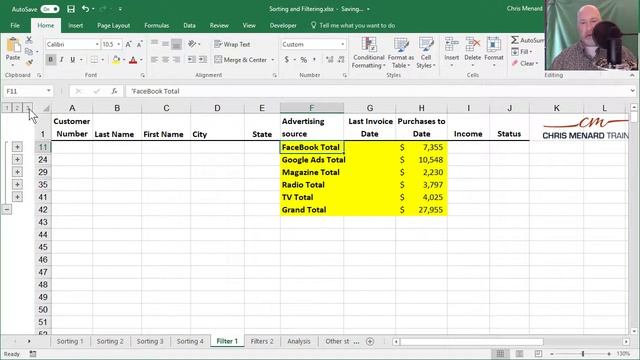Switch to the Formulas ribbon tab
The width and height of the screenshot is (640, 360).
(x=157, y=25)
